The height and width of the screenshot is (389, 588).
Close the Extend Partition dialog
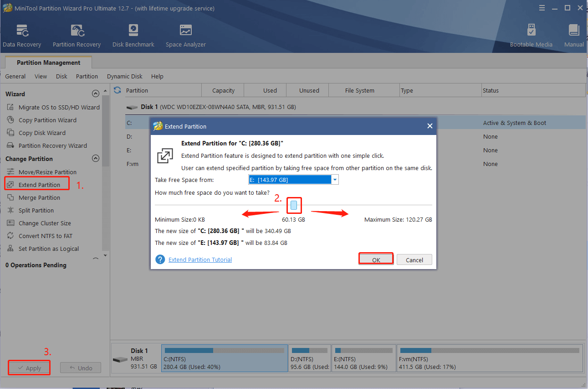tap(429, 126)
